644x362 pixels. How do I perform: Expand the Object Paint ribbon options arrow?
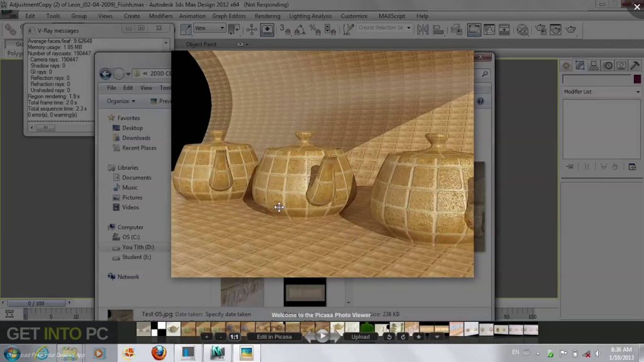[x=241, y=45]
